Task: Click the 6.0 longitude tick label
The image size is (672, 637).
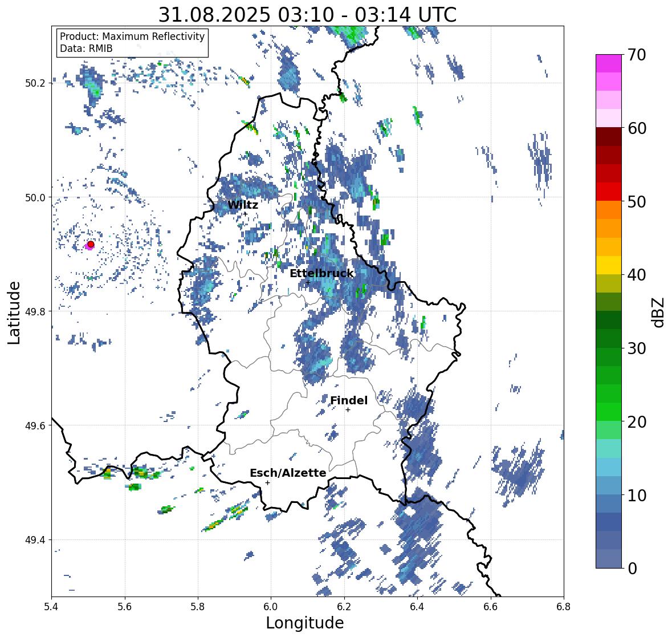Action: click(x=271, y=607)
